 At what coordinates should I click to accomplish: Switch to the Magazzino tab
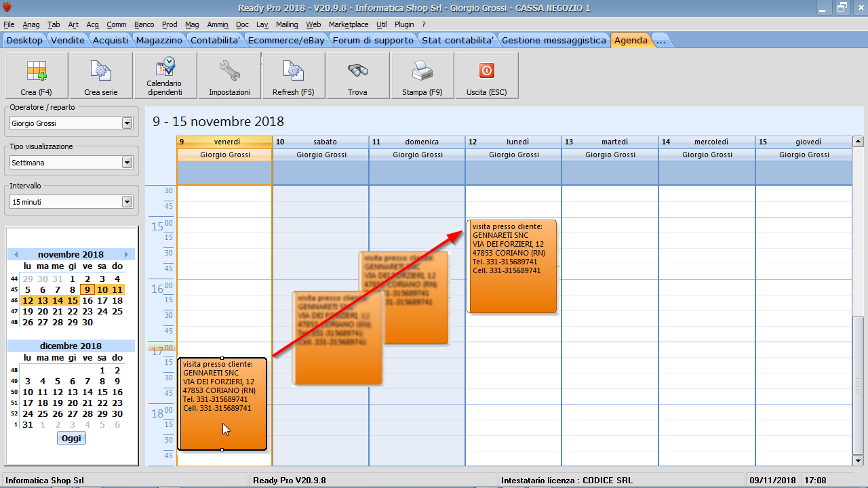[159, 40]
